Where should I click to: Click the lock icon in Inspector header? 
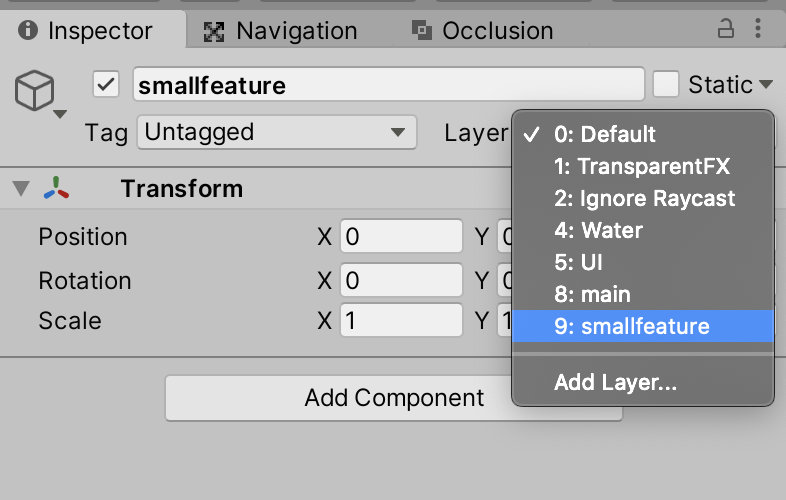coord(727,28)
